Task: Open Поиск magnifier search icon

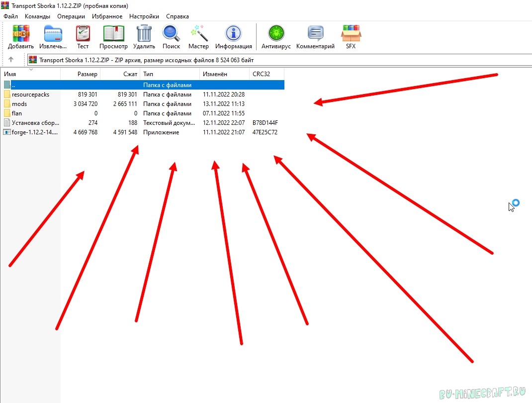Action: click(171, 34)
